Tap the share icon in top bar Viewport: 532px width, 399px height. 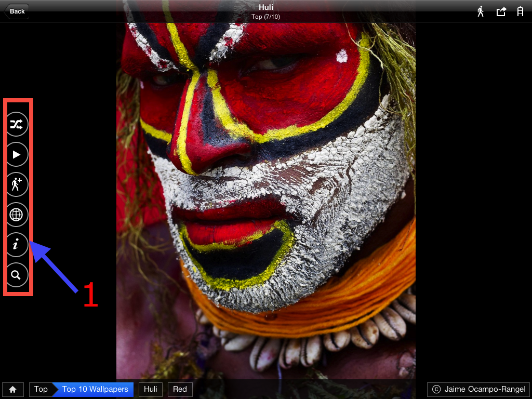(501, 11)
